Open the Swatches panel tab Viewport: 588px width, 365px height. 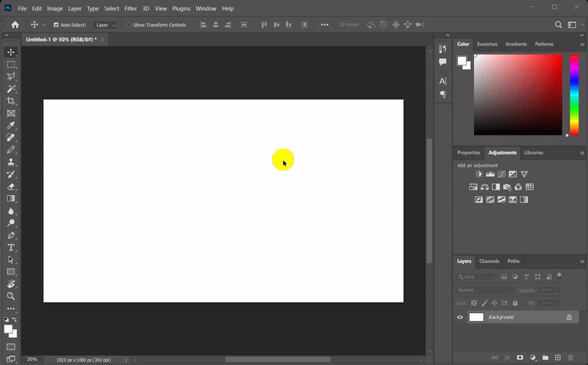(x=487, y=44)
